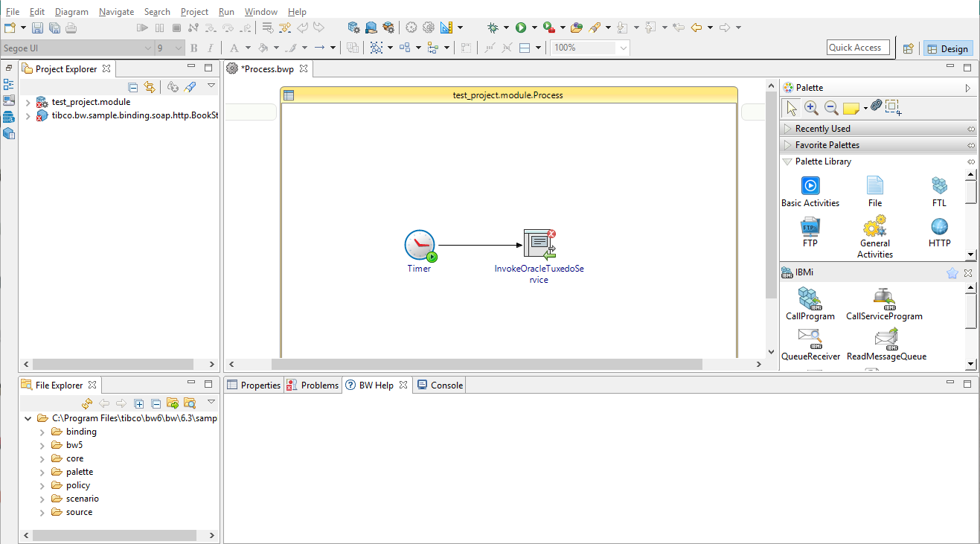Click the Print icon in the toolbar
Viewport: 980px width, 544px height.
[x=71, y=28]
